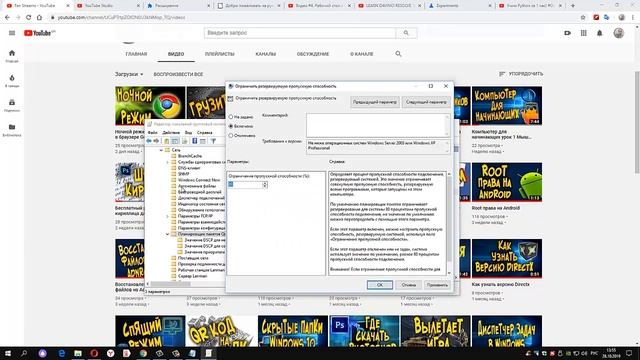
Task: Open the Windows Start menu
Action: tap(7, 353)
